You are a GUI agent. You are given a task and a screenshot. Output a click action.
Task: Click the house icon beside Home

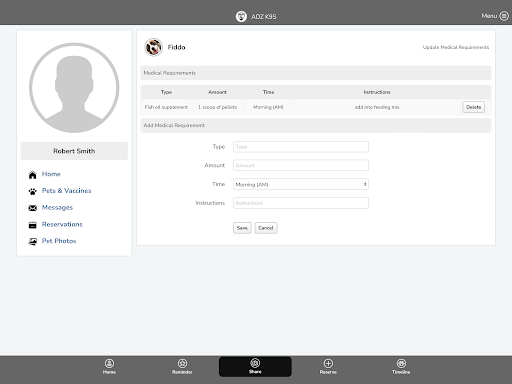(32, 175)
